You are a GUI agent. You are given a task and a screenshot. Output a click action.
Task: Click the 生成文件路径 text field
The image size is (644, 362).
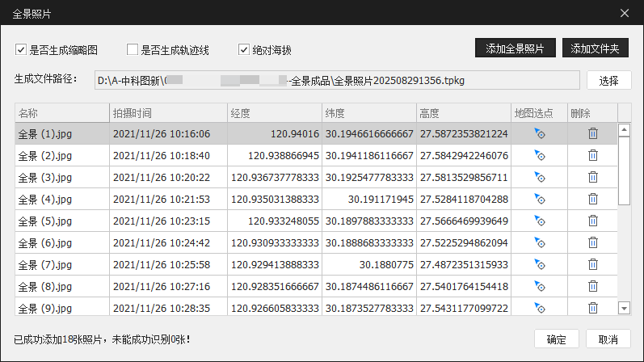[x=336, y=81]
